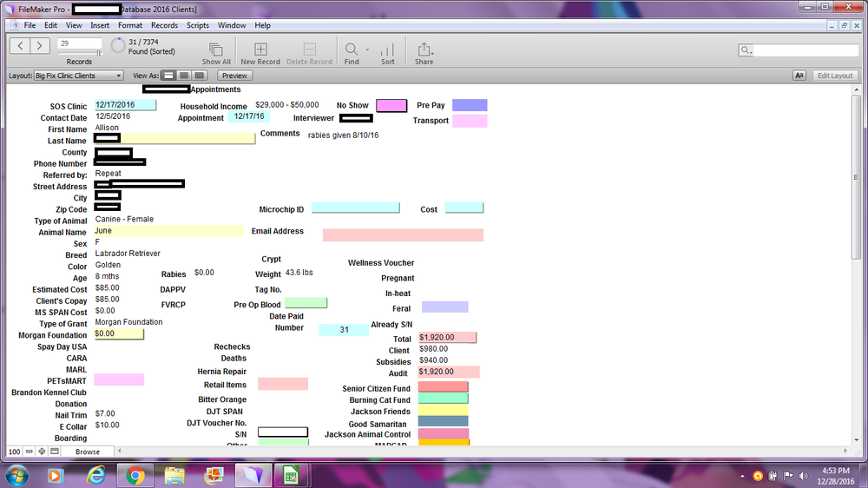This screenshot has height=488, width=868.
Task: Click the Preview button
Action: pos(235,76)
